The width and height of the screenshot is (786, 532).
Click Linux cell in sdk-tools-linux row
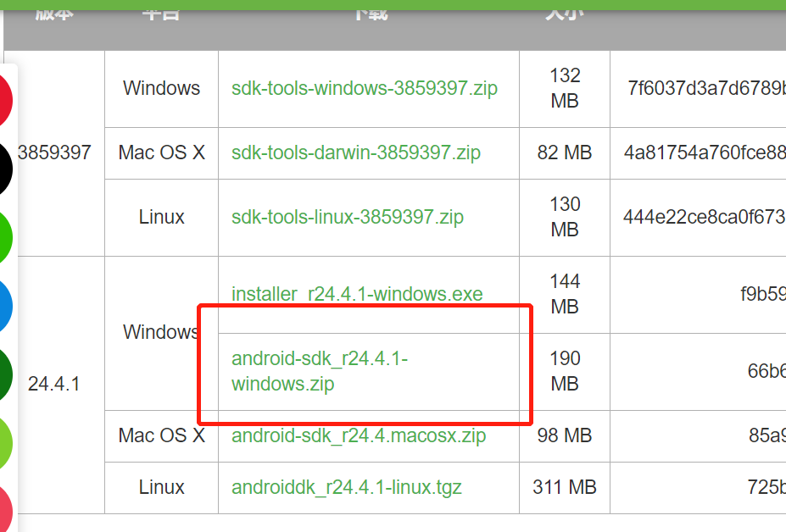point(161,217)
